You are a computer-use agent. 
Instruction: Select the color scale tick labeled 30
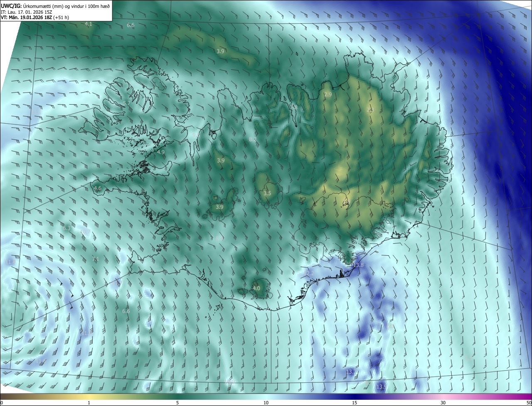pos(443,403)
